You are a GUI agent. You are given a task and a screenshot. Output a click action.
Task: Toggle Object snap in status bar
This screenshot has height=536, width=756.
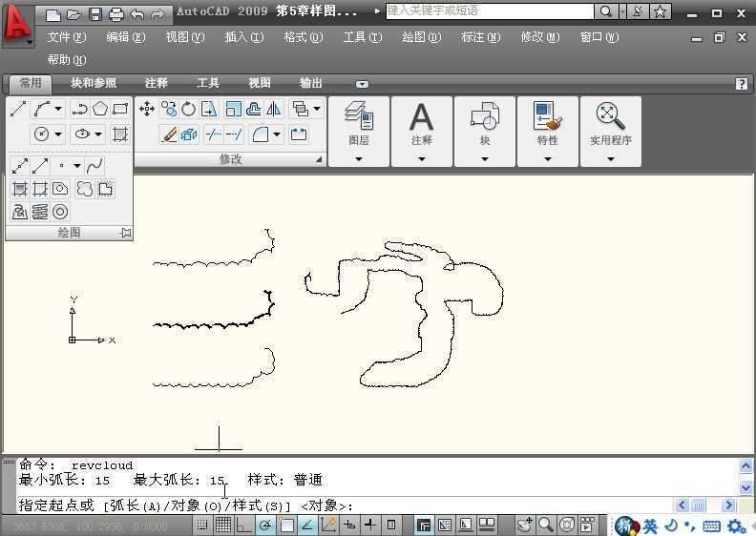(286, 525)
